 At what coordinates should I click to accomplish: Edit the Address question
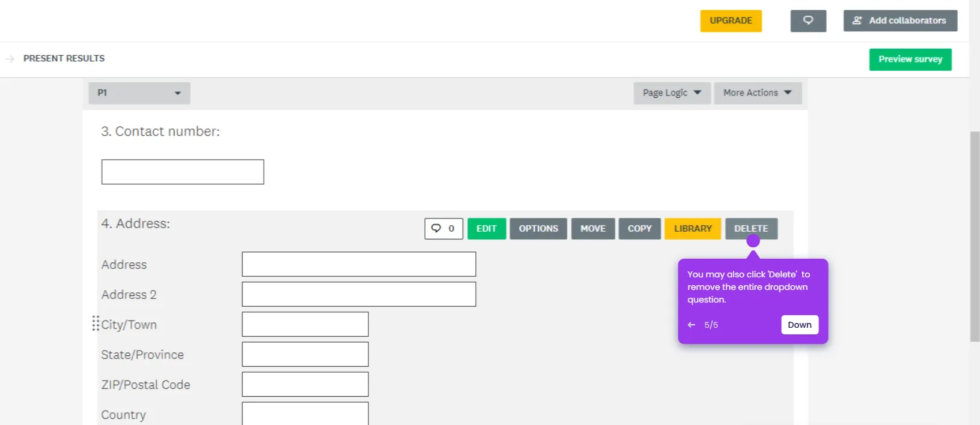(487, 229)
